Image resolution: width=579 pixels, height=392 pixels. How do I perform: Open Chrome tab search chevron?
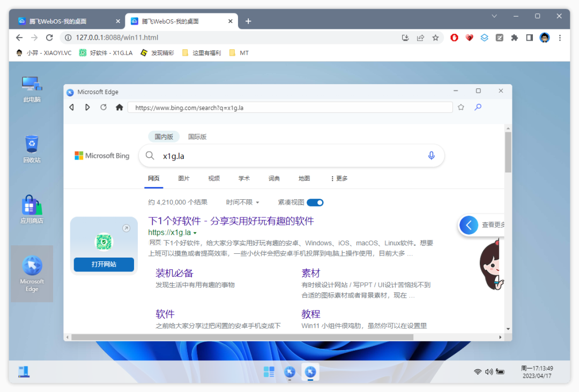point(494,16)
